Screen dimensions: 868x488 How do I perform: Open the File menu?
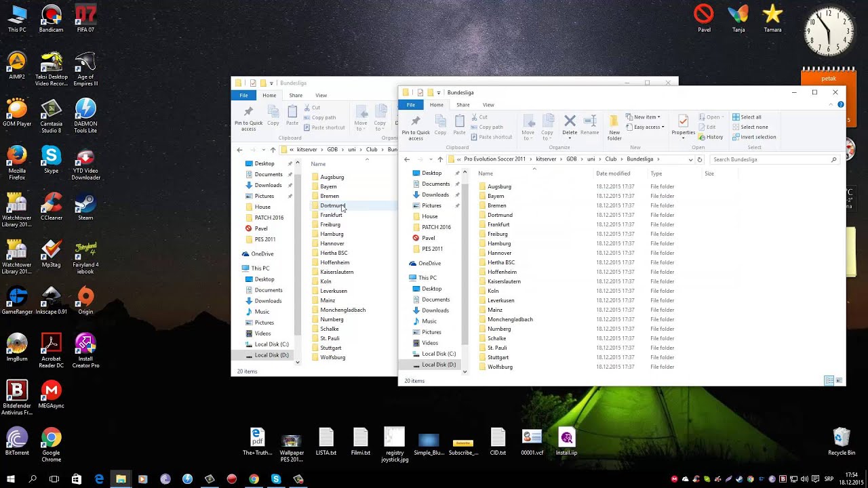coord(410,104)
